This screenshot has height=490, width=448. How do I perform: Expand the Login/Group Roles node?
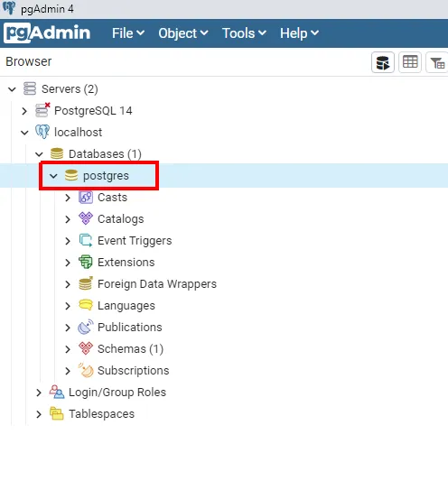coord(39,393)
